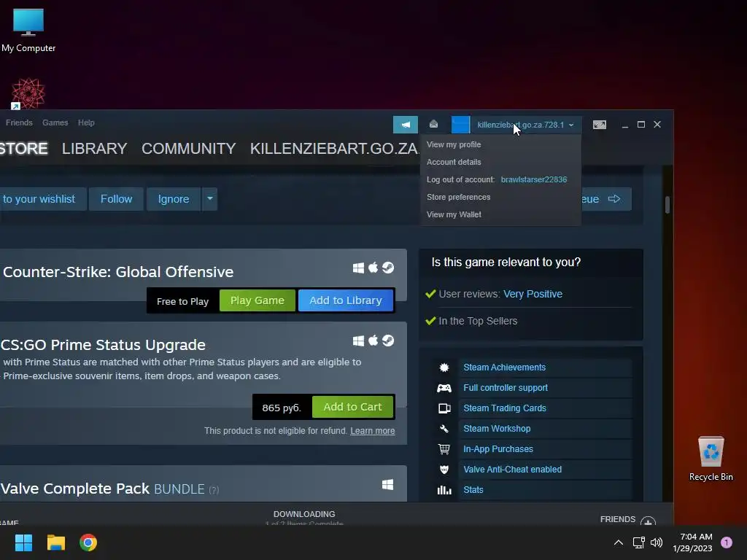Open the In-App Purchases link
The height and width of the screenshot is (560, 747).
coord(498,449)
